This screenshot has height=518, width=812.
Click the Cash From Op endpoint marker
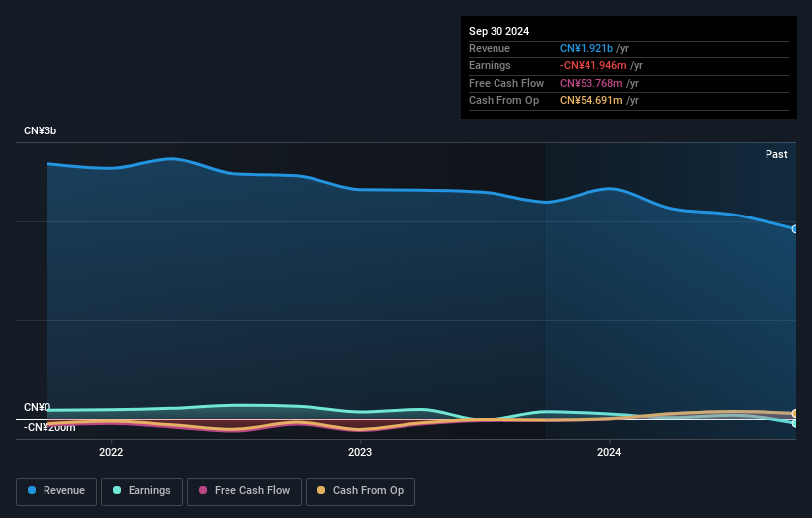tap(795, 413)
